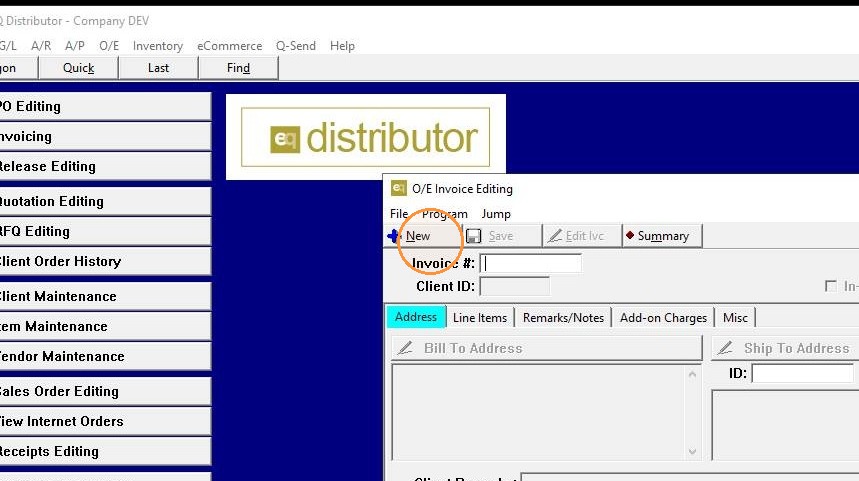
Task: Click the Summary button
Action: point(662,236)
